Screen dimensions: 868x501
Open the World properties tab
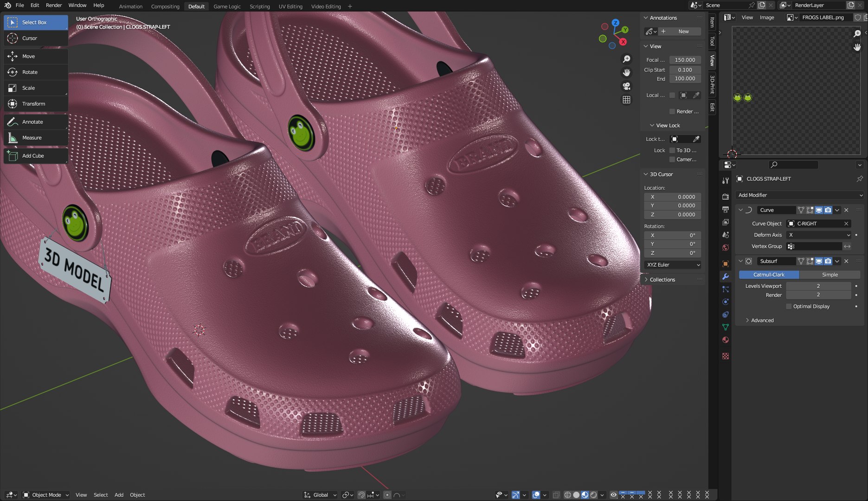pyautogui.click(x=726, y=247)
